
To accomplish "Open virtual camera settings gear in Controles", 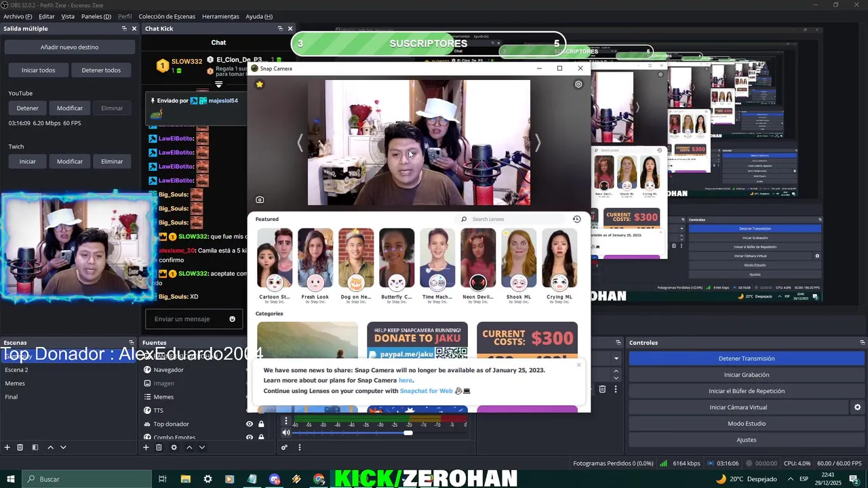I will coord(857,407).
